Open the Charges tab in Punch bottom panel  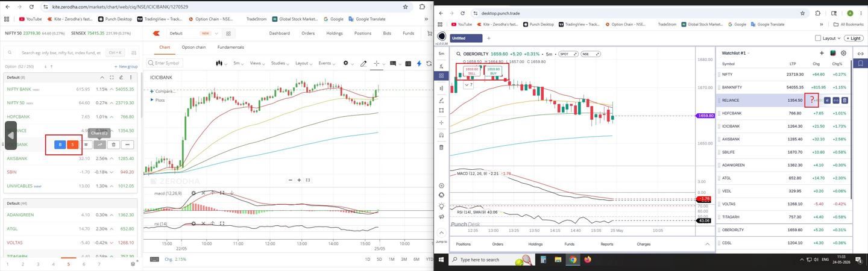pyautogui.click(x=644, y=244)
